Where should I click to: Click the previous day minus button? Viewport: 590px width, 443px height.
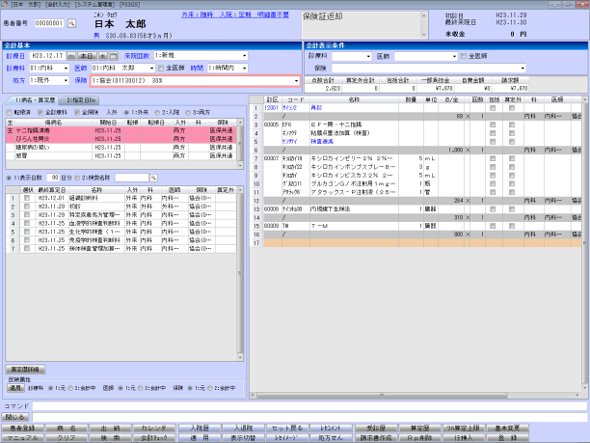point(71,56)
